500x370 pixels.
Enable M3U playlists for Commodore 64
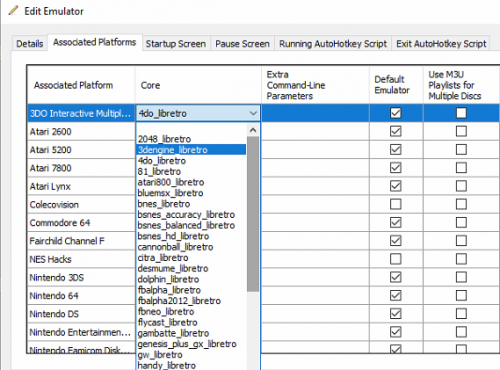[x=461, y=222]
